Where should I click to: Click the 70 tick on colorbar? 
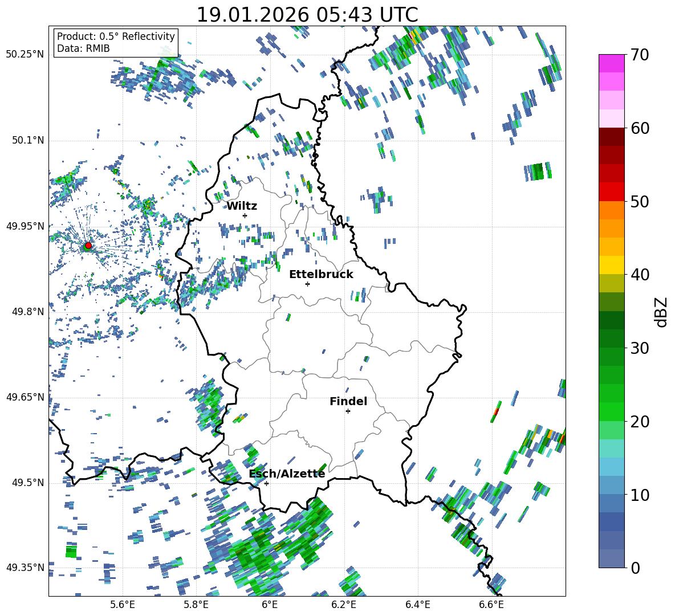(x=640, y=55)
